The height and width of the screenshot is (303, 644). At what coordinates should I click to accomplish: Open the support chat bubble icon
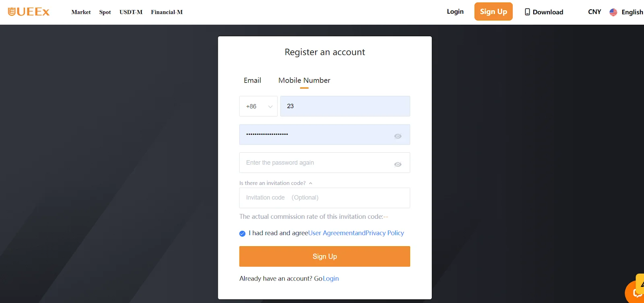(636, 293)
